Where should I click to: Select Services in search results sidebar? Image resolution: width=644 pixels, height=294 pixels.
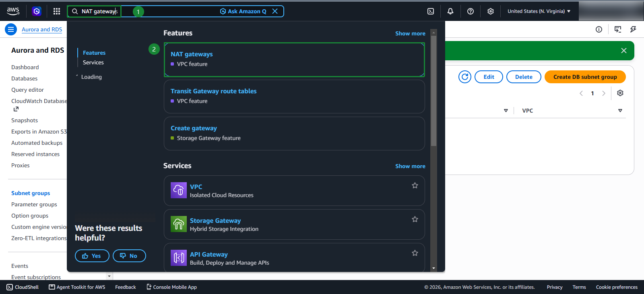pos(93,62)
